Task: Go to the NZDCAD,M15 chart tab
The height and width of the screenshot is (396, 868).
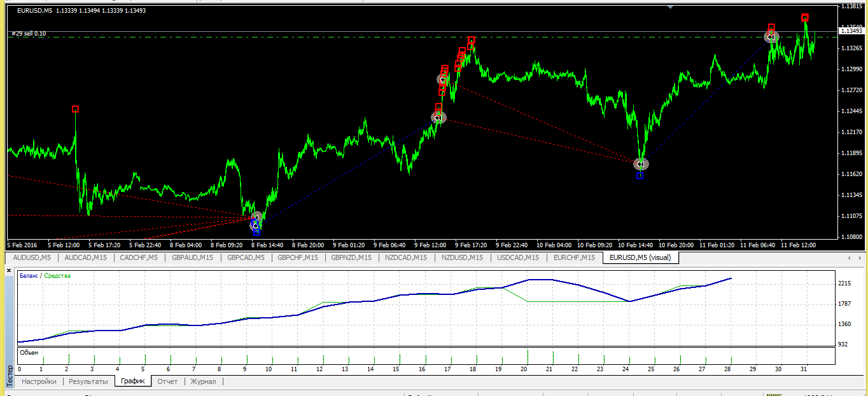Action: tap(405, 257)
